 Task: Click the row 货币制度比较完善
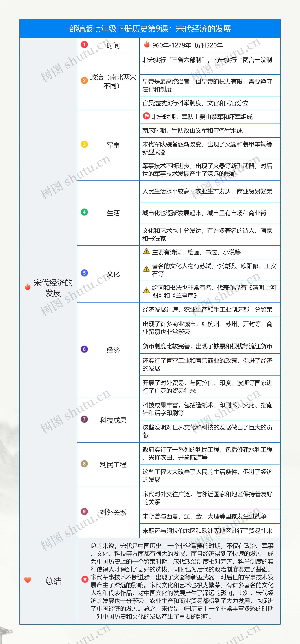pos(210,346)
